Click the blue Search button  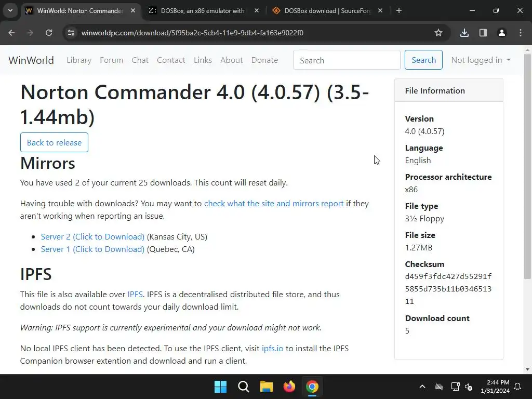pos(423,60)
